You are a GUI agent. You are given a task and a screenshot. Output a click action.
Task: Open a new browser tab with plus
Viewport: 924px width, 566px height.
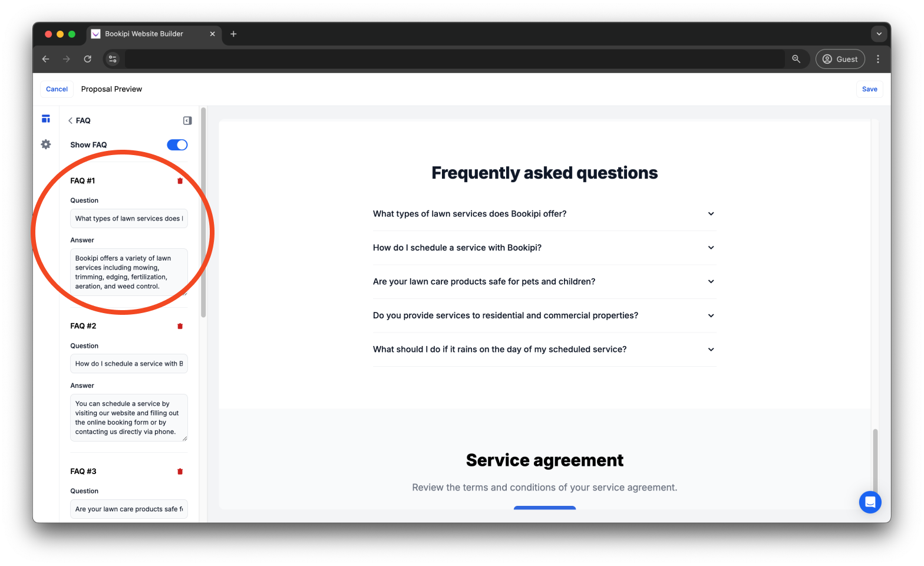click(x=233, y=34)
